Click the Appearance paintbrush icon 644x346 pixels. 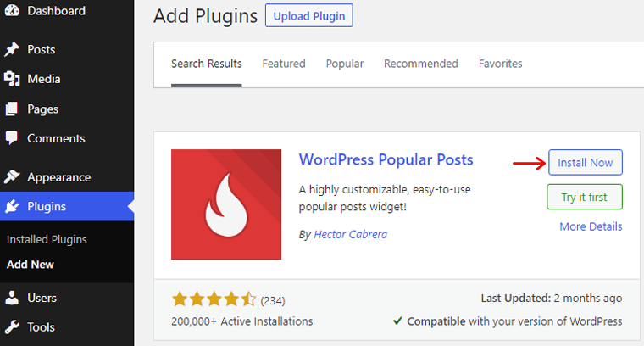12,176
